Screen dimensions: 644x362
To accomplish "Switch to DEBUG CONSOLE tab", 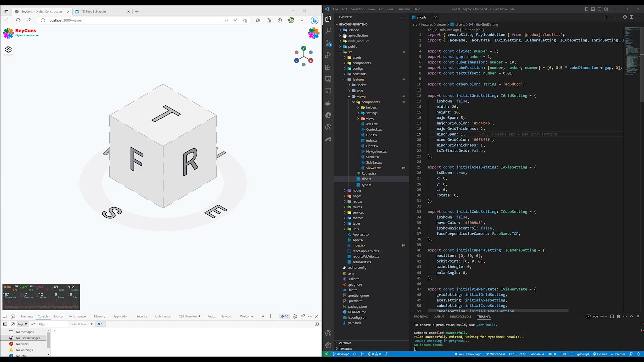I will point(461,317).
